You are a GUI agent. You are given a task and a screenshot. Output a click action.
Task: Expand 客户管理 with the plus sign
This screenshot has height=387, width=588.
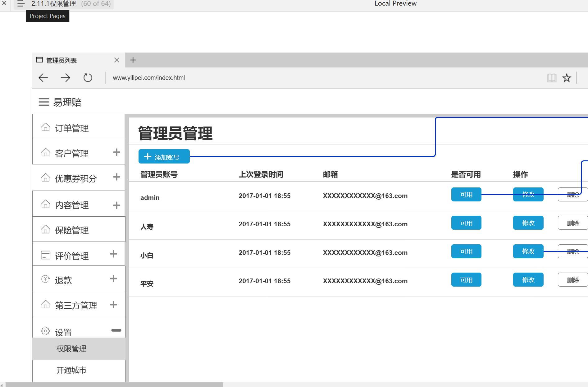pos(116,152)
